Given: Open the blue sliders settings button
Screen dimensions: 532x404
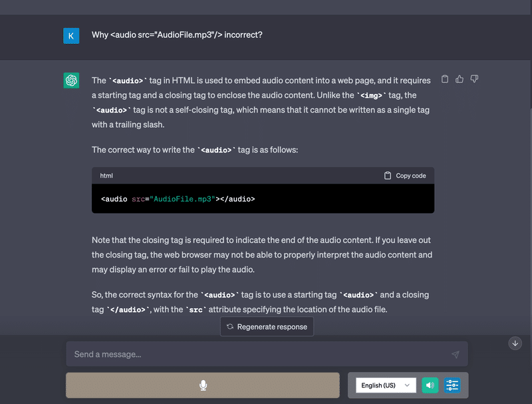Looking at the screenshot, I should click(452, 385).
